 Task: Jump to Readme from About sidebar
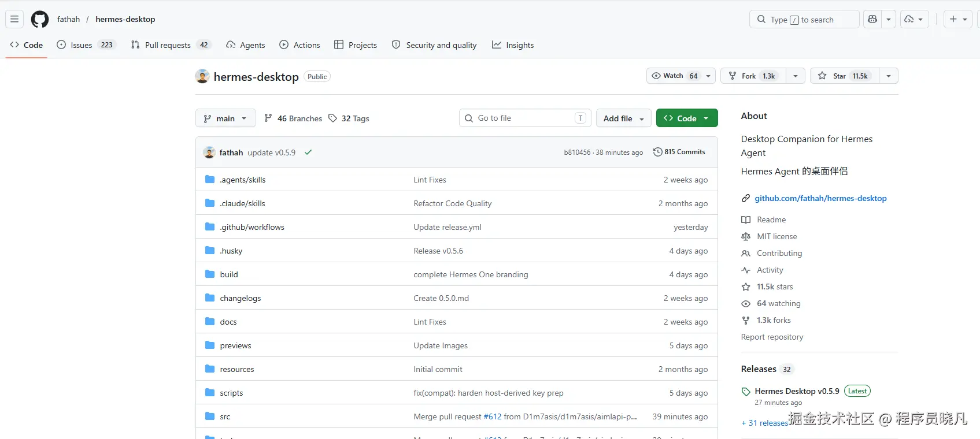click(771, 219)
